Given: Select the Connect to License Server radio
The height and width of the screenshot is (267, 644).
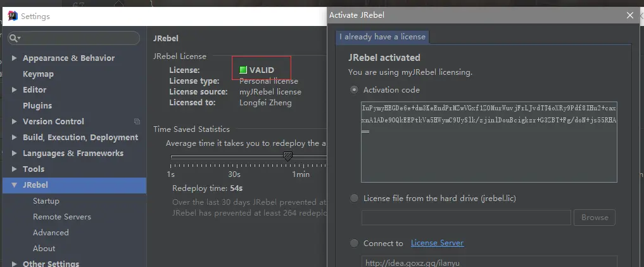Looking at the screenshot, I should tap(354, 244).
